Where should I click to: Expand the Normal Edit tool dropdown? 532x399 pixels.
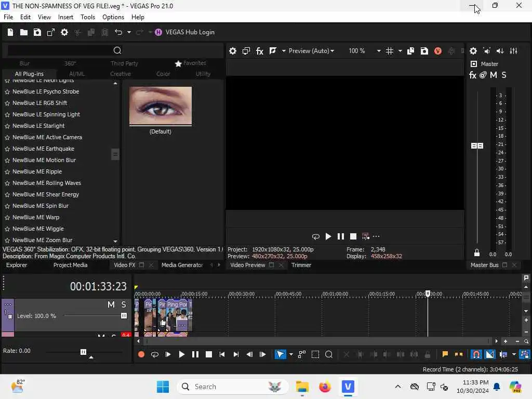[x=291, y=354]
